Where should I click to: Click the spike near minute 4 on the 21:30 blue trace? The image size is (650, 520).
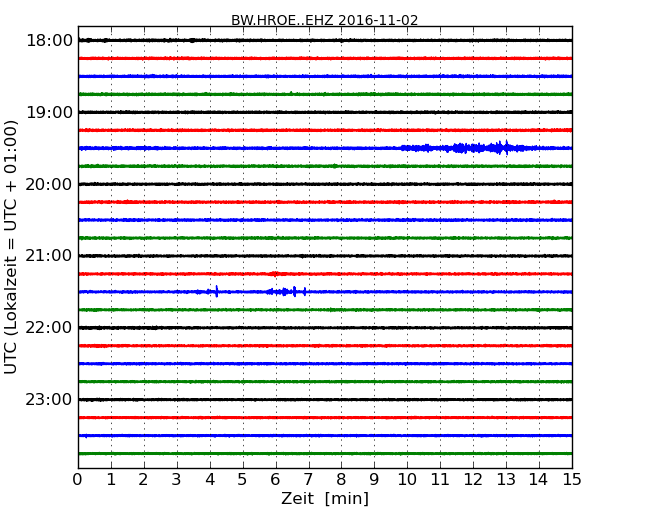(216, 292)
